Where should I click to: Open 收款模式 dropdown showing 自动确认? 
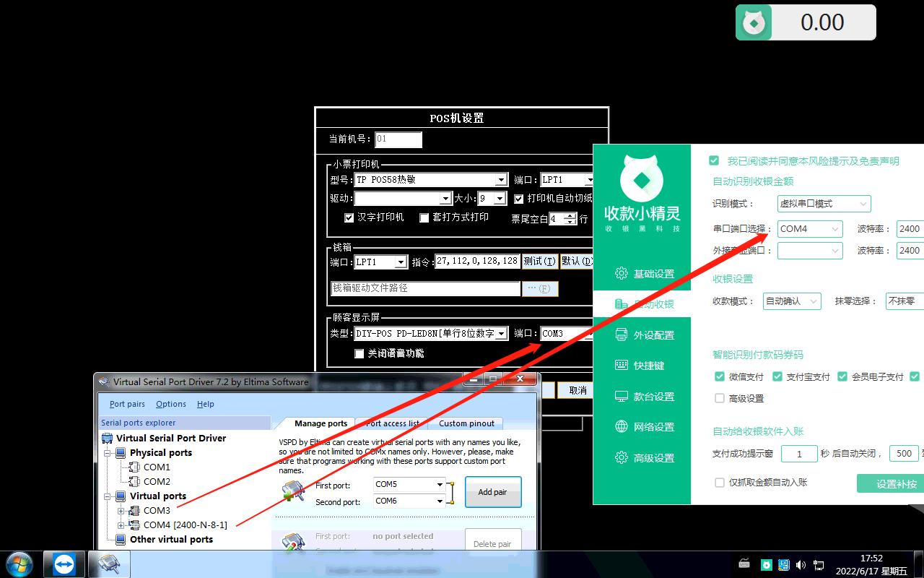[792, 301]
